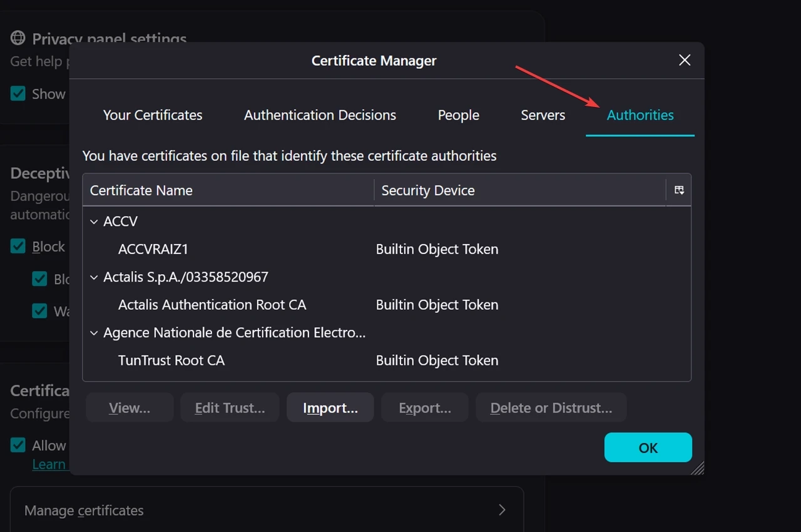Open the Learn link in background page

(x=49, y=464)
